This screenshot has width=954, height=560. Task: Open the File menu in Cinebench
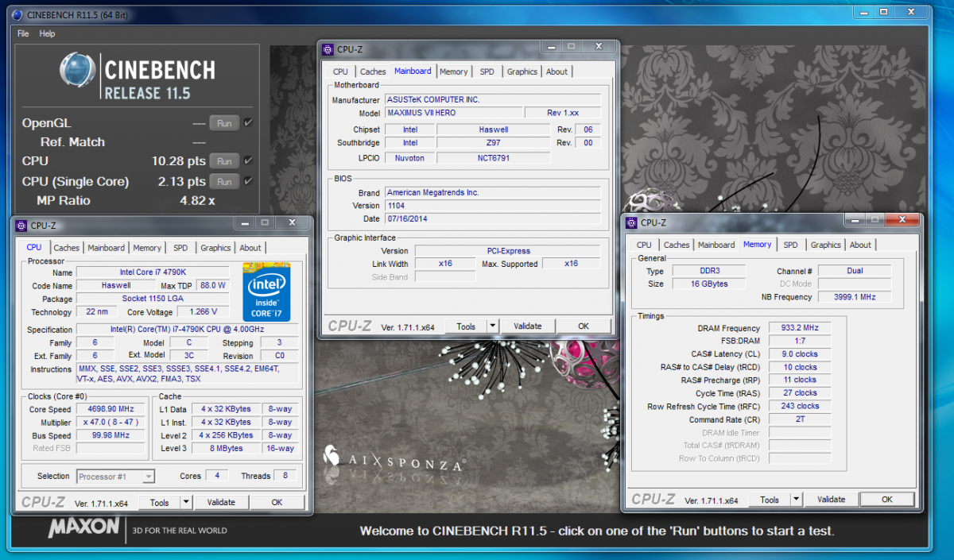23,33
